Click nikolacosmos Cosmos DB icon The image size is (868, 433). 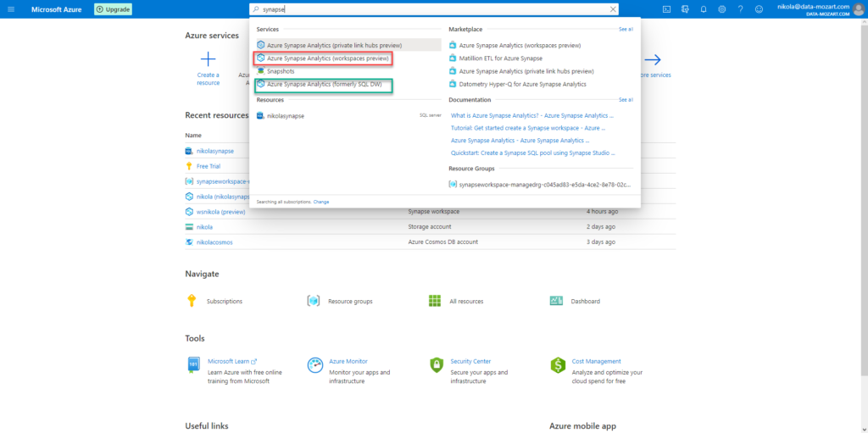(x=189, y=242)
